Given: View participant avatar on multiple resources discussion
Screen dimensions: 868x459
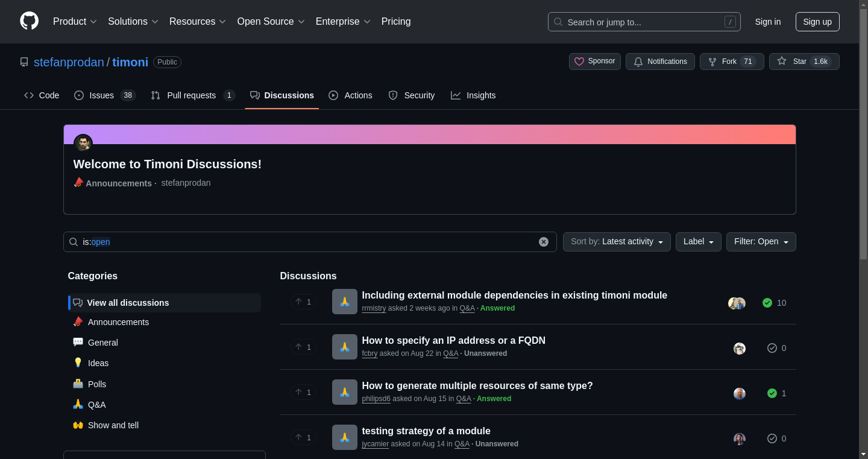Looking at the screenshot, I should click(740, 393).
